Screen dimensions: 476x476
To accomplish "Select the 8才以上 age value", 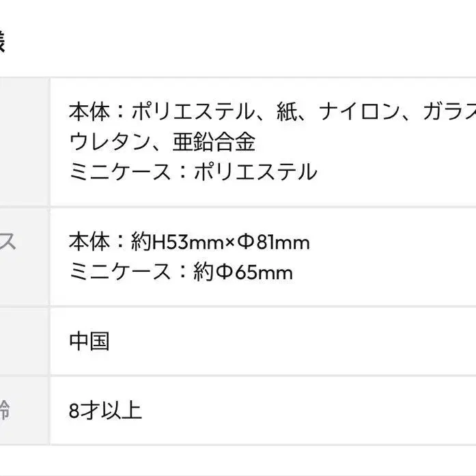I will point(105,410).
